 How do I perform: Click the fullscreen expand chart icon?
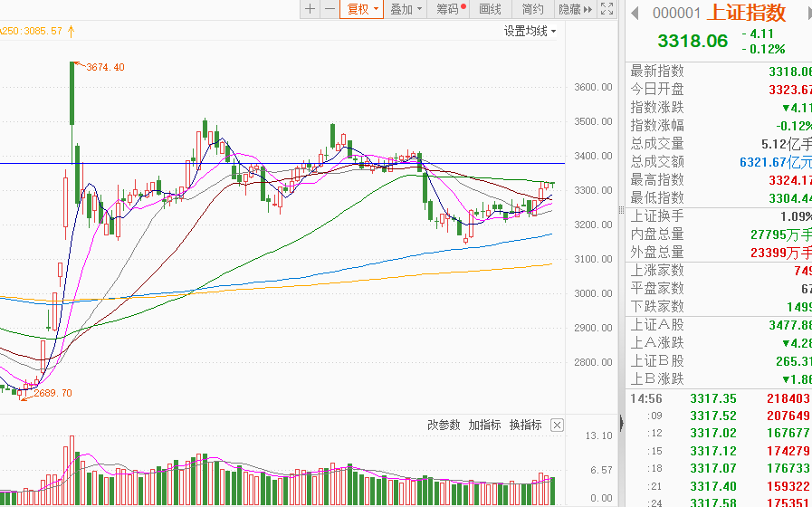[x=607, y=9]
